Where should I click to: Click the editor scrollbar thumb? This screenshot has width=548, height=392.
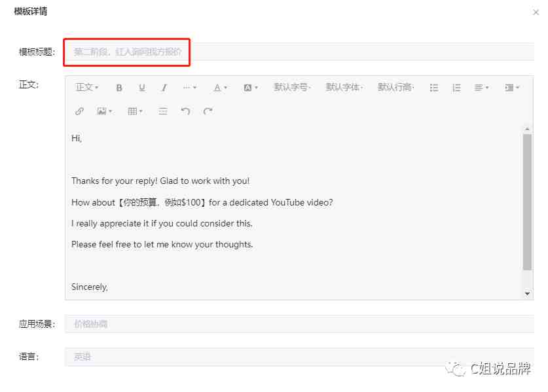527,202
